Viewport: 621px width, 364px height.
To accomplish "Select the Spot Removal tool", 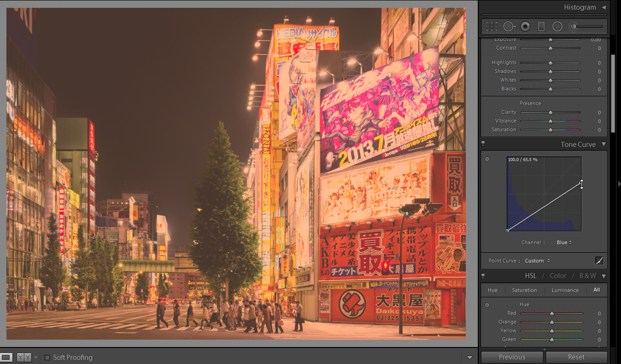I will [509, 27].
